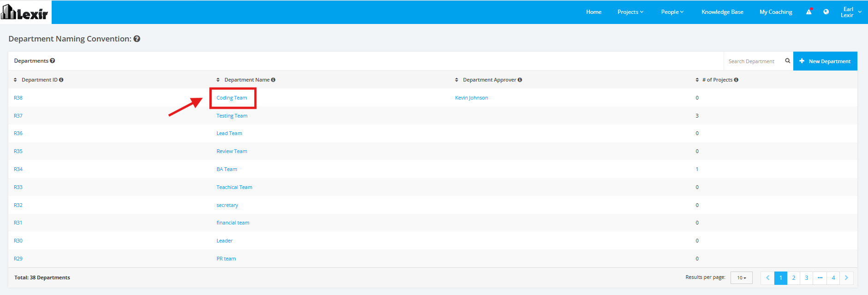Sort by Department Approver arrows
This screenshot has height=295, width=868.
coord(457,80)
